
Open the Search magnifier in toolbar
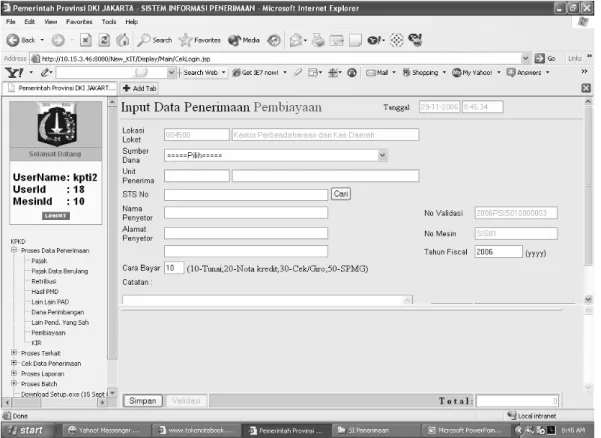tap(144, 40)
